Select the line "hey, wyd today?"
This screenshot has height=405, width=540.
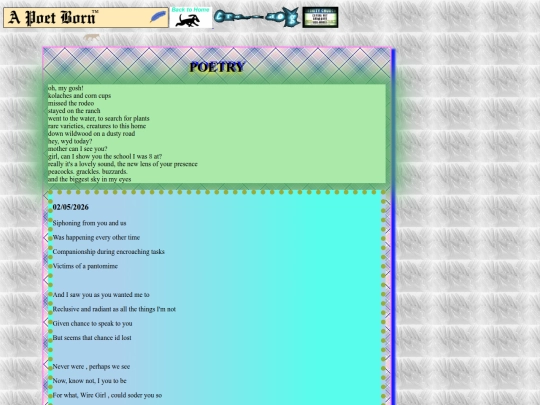click(70, 141)
